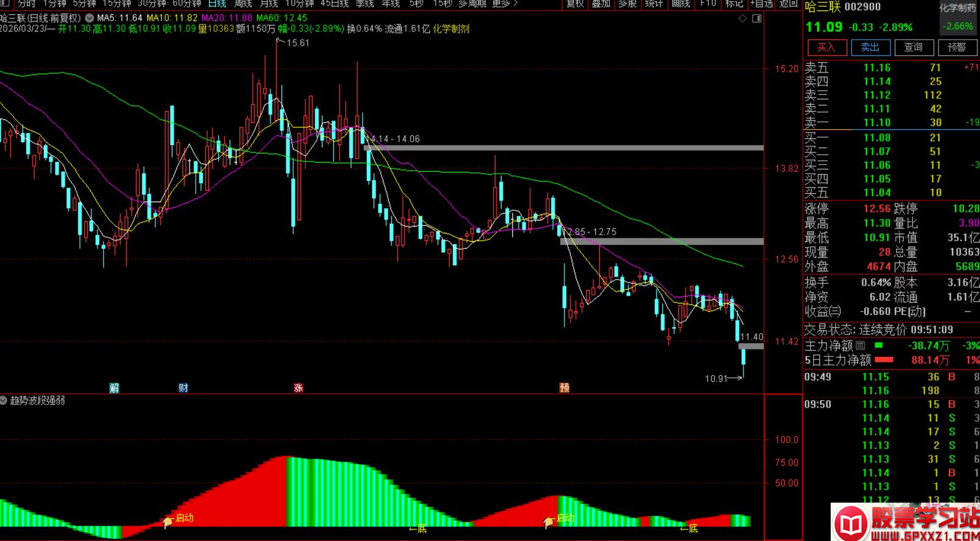Click the first 底 bottom signal label
Image resolution: width=980 pixels, height=541 pixels.
point(417,529)
